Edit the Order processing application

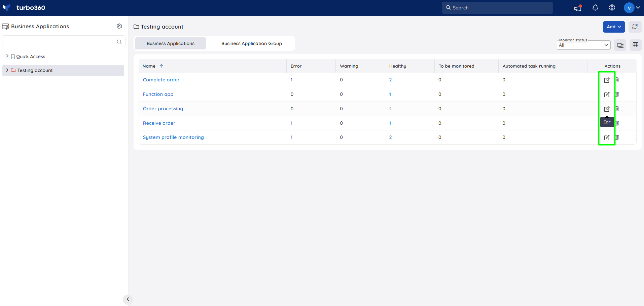pyautogui.click(x=607, y=109)
